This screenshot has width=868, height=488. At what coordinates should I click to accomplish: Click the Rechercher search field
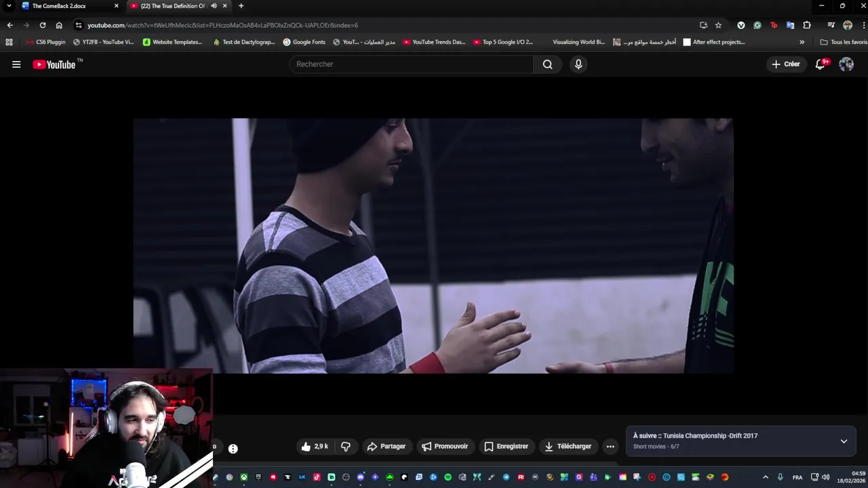click(411, 64)
